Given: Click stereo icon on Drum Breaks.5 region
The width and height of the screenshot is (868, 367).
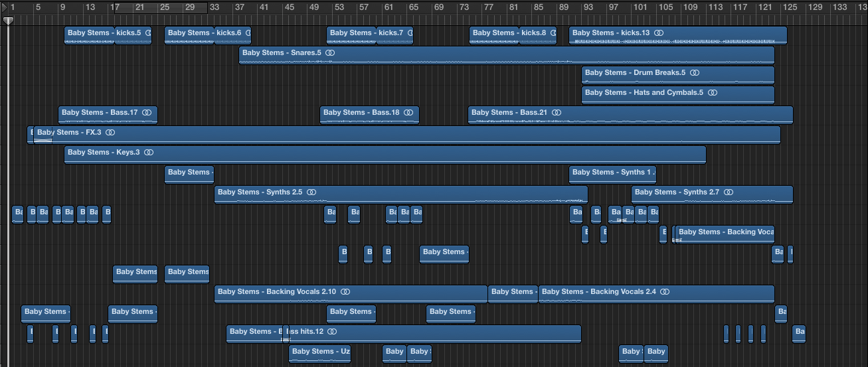Looking at the screenshot, I should 695,73.
